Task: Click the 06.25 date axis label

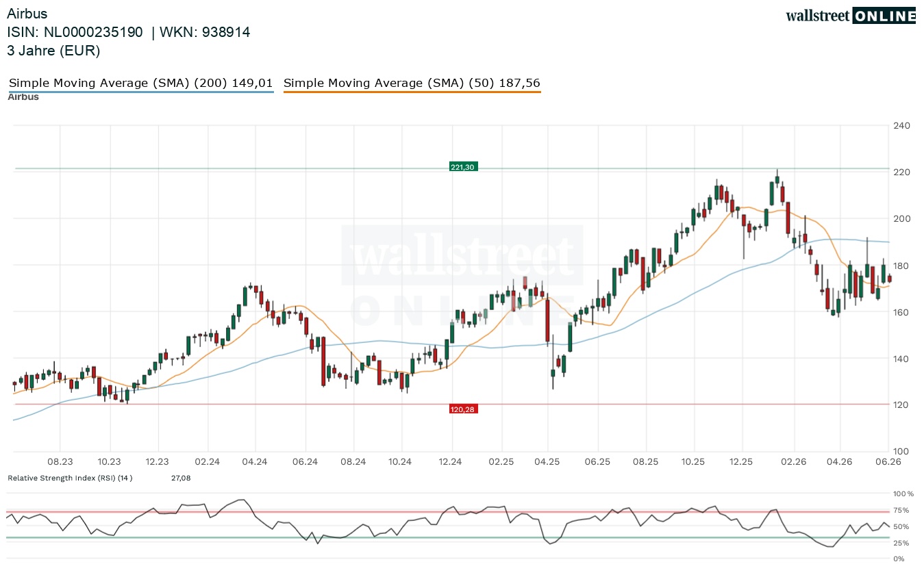Action: 597,462
